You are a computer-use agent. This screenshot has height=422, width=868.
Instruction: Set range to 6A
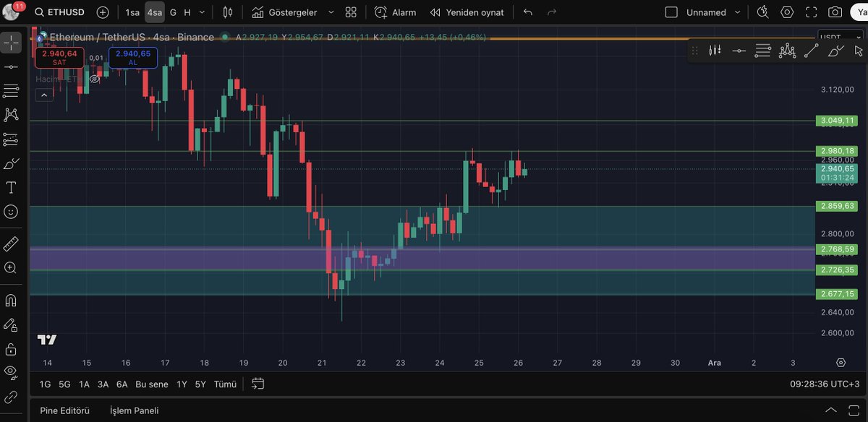(x=122, y=384)
